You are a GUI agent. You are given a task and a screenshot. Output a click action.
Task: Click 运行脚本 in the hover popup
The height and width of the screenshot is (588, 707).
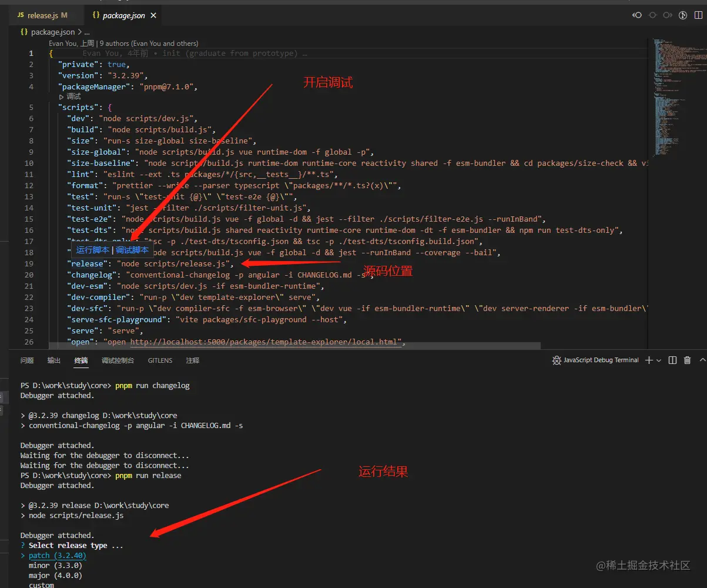pos(93,250)
